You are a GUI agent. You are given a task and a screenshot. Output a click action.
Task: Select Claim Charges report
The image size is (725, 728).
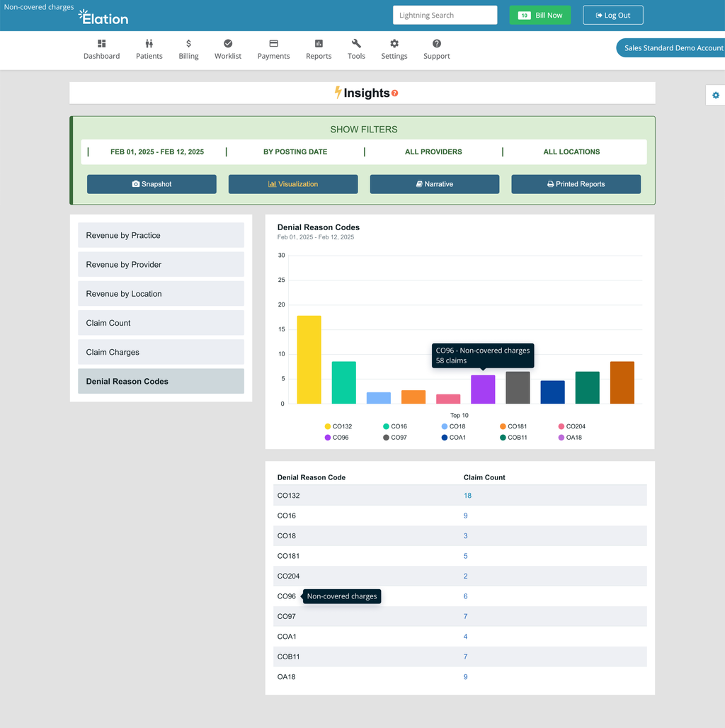[161, 353]
